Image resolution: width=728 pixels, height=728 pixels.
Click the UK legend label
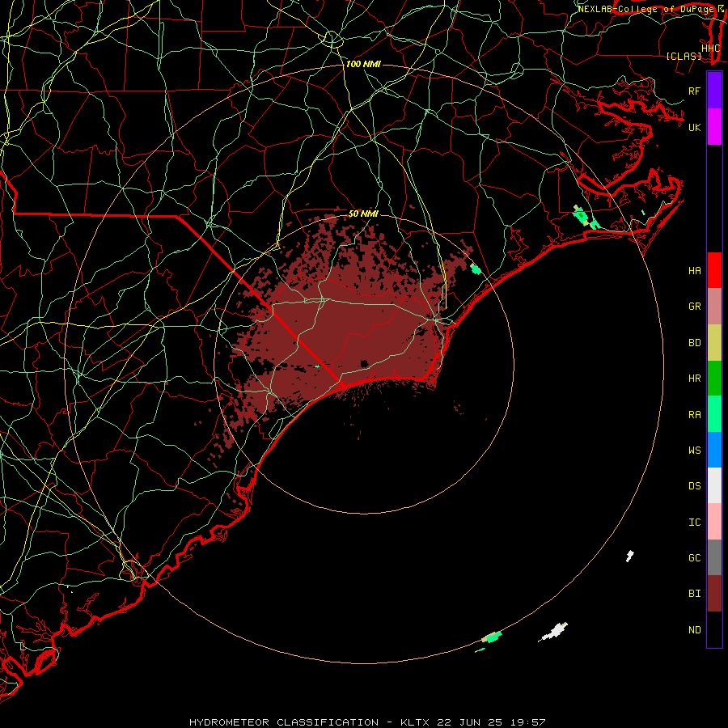[x=694, y=127]
